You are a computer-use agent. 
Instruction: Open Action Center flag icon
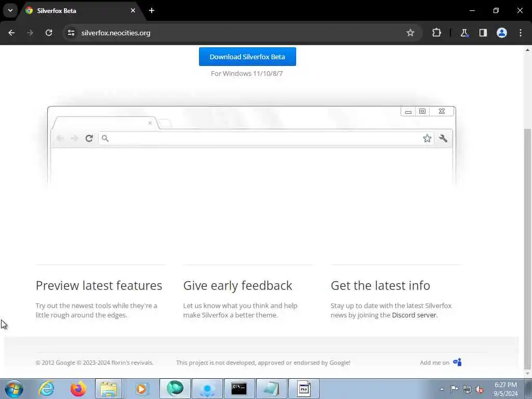[454, 389]
